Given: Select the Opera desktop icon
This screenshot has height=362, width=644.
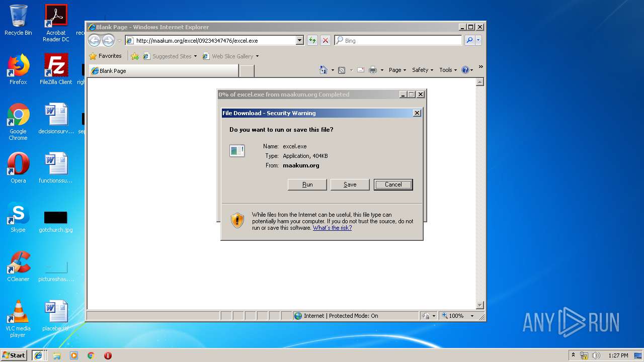Looking at the screenshot, I should tap(18, 168).
